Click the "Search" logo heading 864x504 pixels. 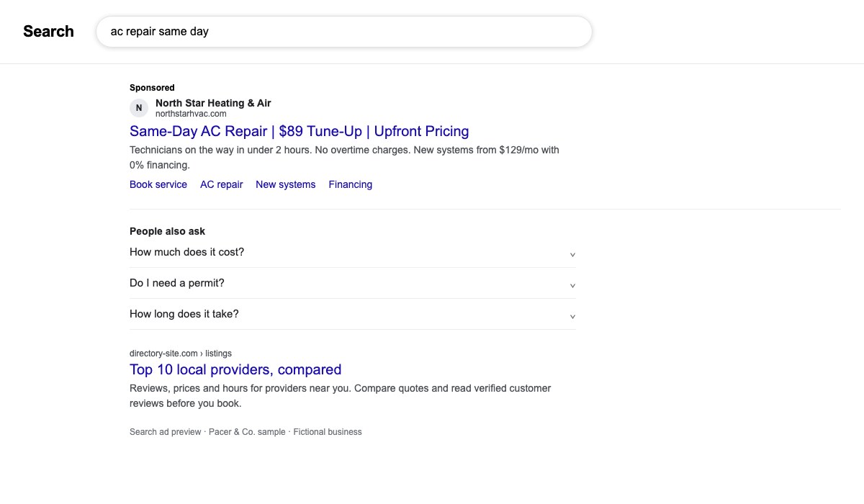point(48,32)
